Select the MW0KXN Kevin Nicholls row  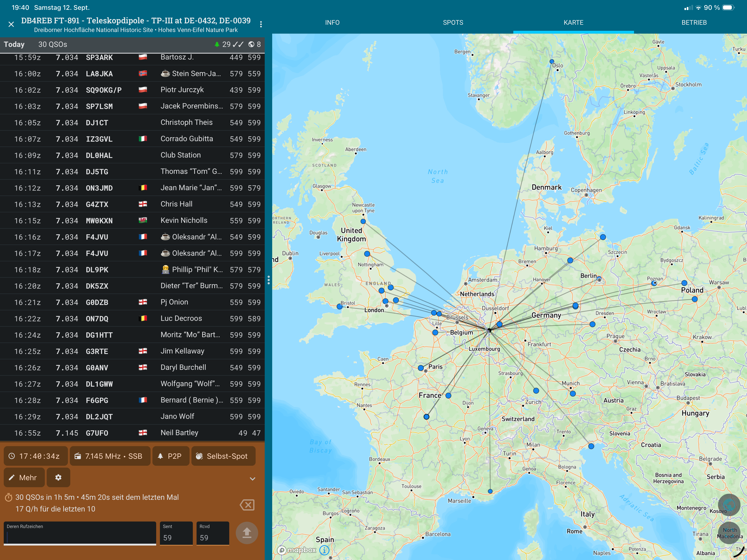[x=132, y=220]
